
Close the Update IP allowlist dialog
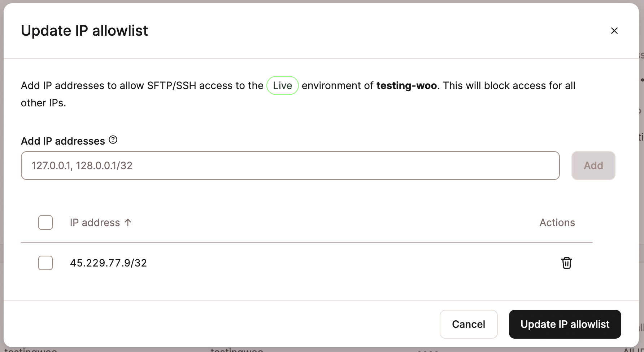coord(614,31)
